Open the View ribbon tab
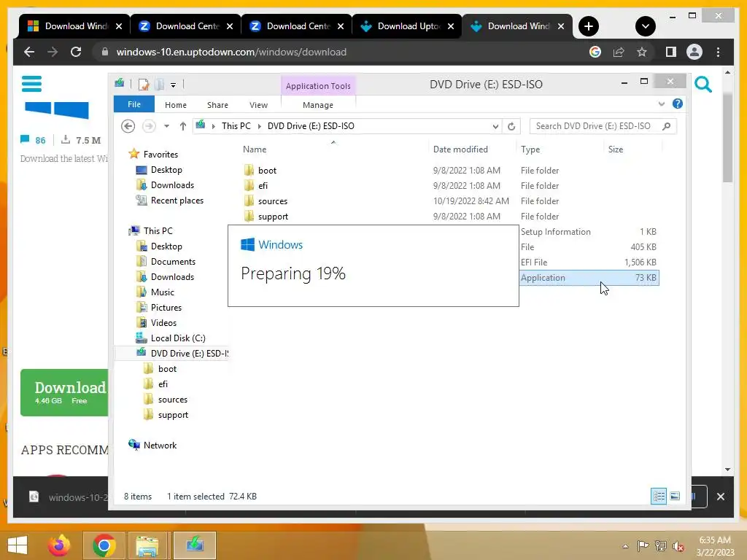 (x=258, y=105)
